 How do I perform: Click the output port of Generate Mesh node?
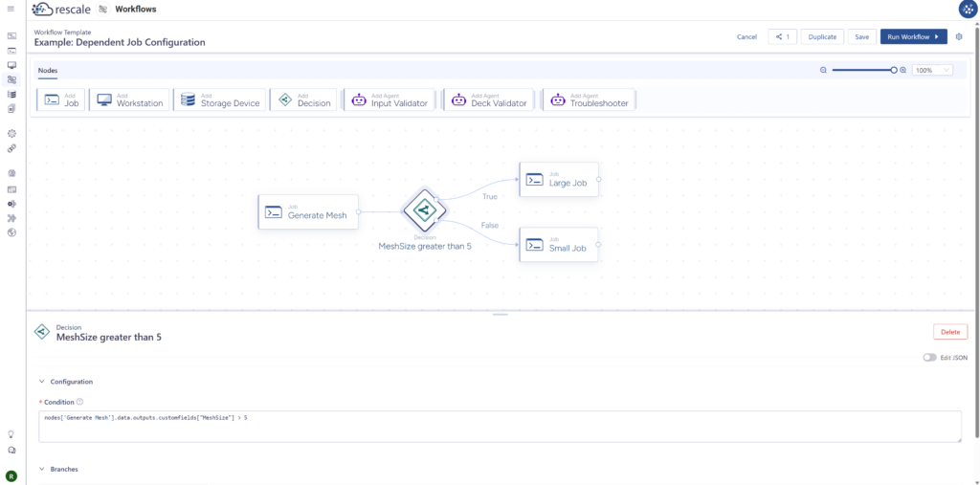[x=358, y=211]
